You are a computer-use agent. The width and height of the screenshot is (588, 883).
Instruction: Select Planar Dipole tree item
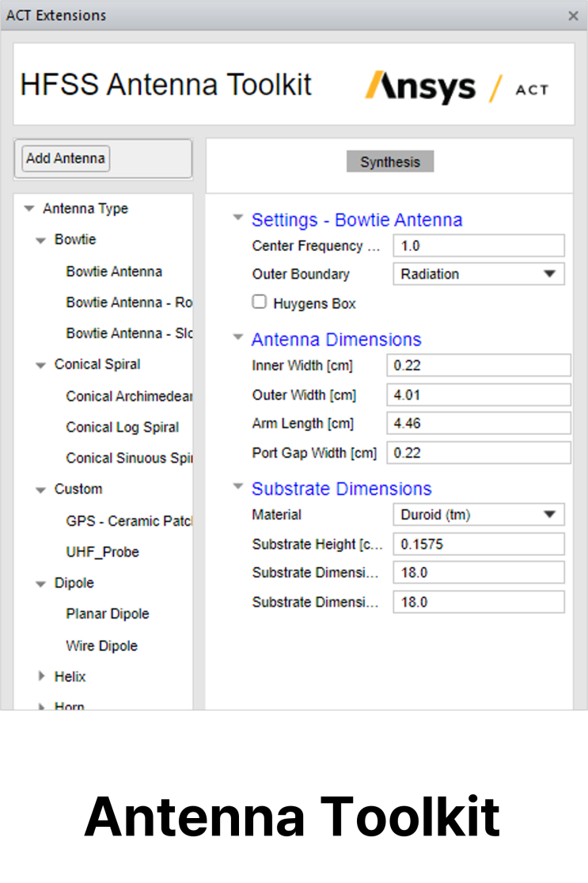pyautogui.click(x=108, y=614)
